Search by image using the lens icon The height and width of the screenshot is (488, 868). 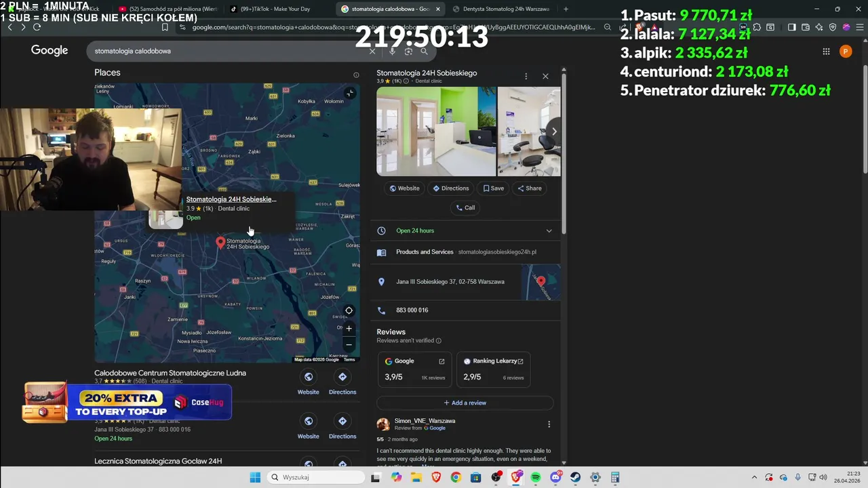point(408,52)
